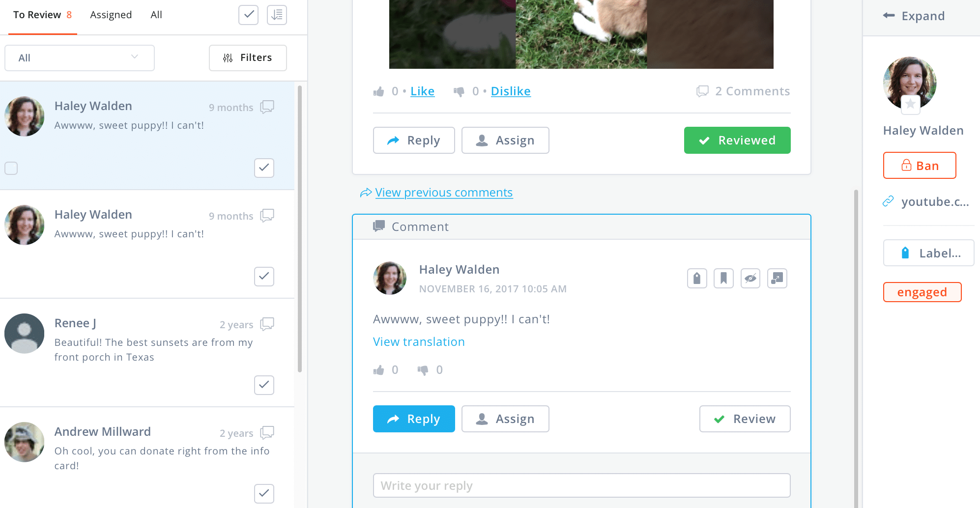Click the View previous comments link
Image resolution: width=980 pixels, height=508 pixels.
point(443,193)
